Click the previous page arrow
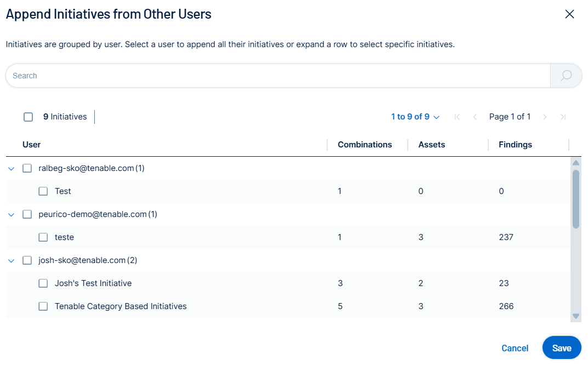The height and width of the screenshot is (365, 588). click(475, 117)
